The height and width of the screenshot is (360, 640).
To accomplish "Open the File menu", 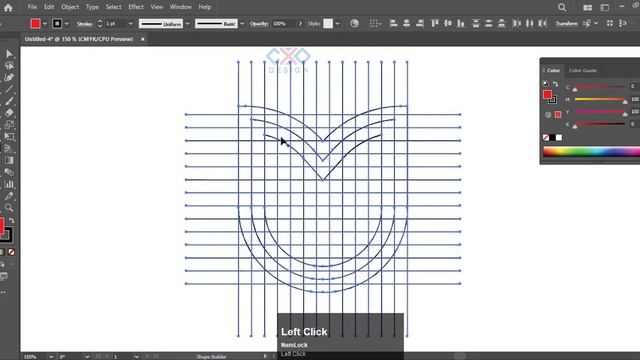I will pyautogui.click(x=32, y=7).
